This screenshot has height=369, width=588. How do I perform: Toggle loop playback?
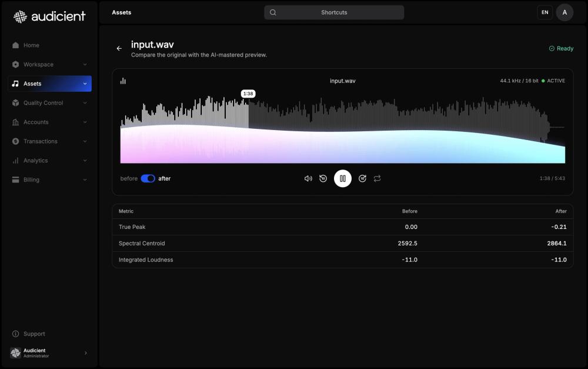[x=377, y=178]
